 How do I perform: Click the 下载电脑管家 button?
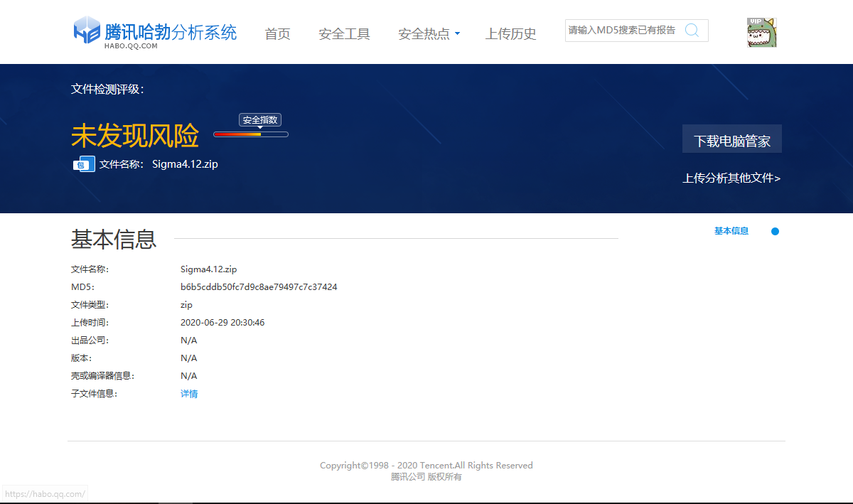(731, 140)
